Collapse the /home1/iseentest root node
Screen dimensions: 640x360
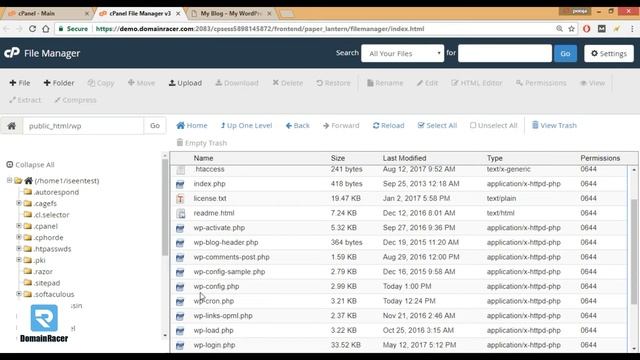(9, 180)
